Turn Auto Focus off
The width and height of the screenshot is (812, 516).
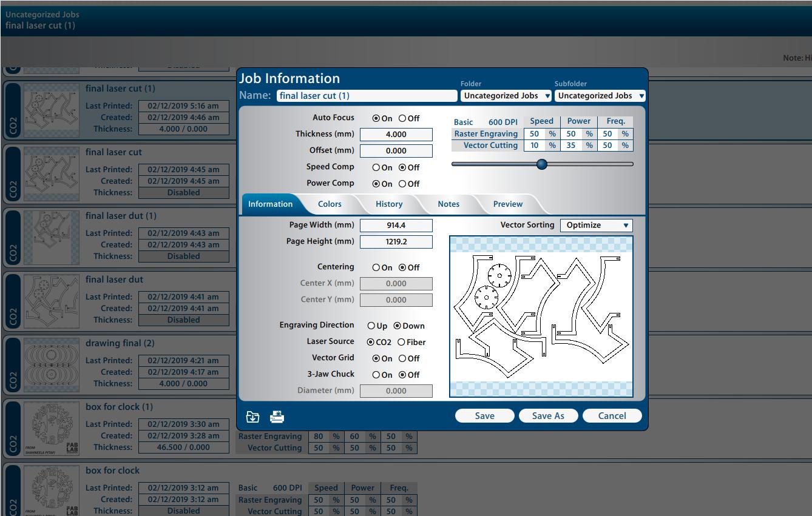click(x=402, y=119)
